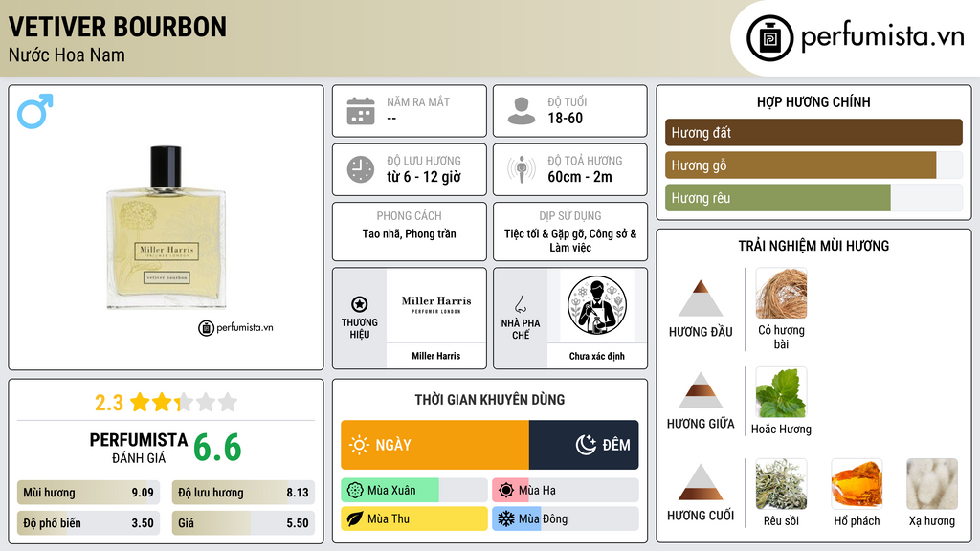Click the Tao nhã, Phong trần style text
This screenshot has width=980, height=551.
click(x=410, y=233)
